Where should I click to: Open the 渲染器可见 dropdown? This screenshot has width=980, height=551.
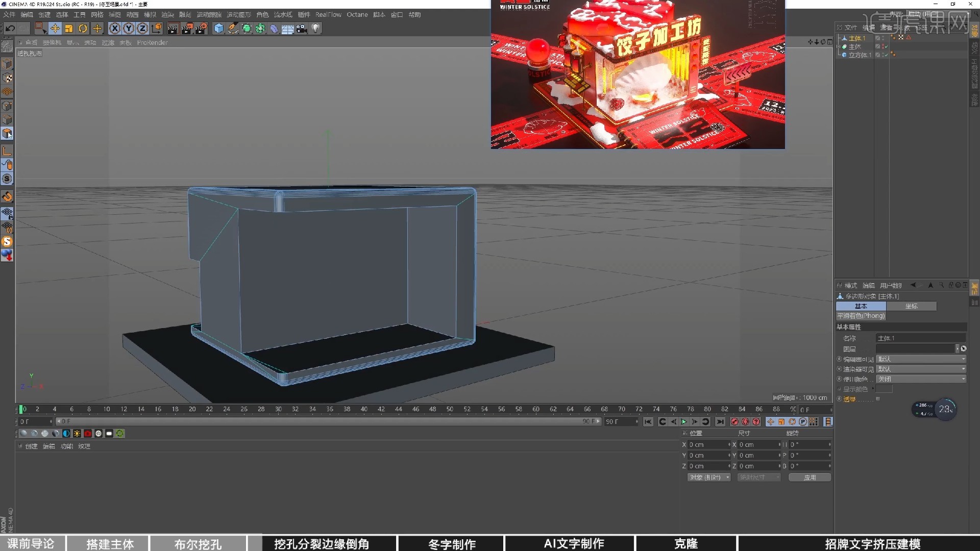coord(921,369)
